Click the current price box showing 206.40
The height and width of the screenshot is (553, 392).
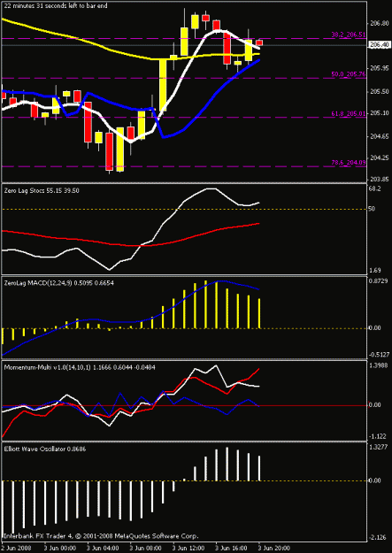379,45
